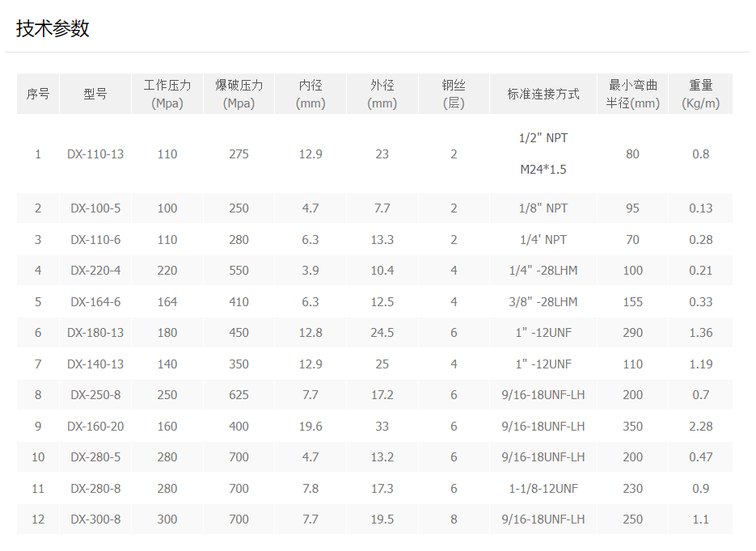Click outer diameter 19.5 cell
The height and width of the screenshot is (551, 756).
(x=382, y=519)
